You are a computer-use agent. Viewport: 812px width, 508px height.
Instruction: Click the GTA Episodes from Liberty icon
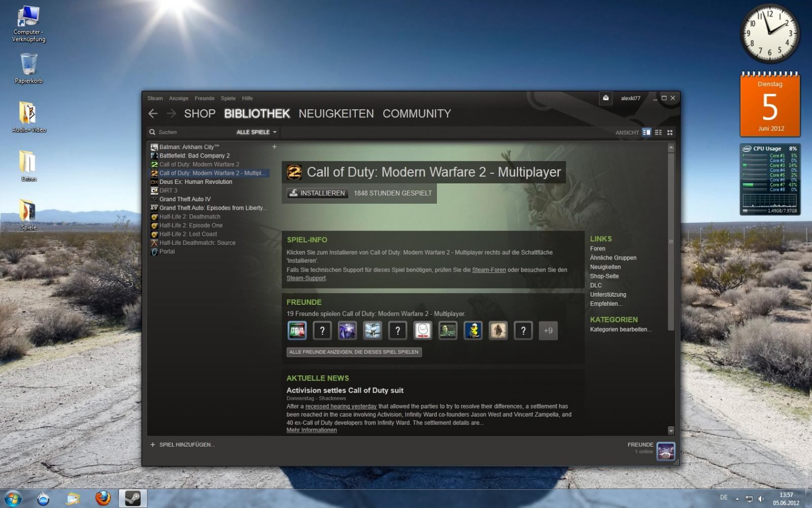[x=154, y=208]
